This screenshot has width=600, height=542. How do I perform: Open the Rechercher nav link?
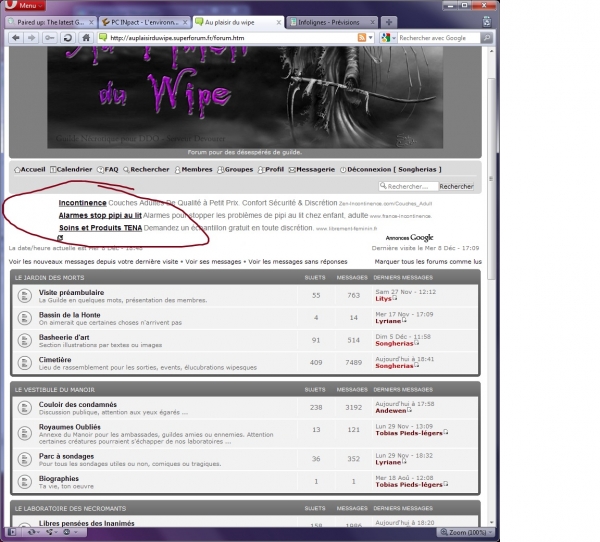(x=146, y=170)
